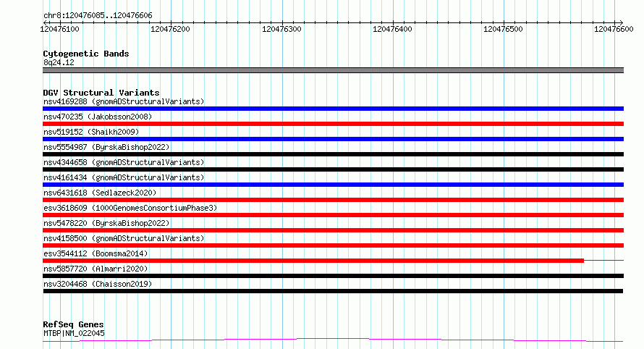Click the chr8:120476085..120476606 region label
The width and height of the screenshot is (644, 349).
[98, 16]
